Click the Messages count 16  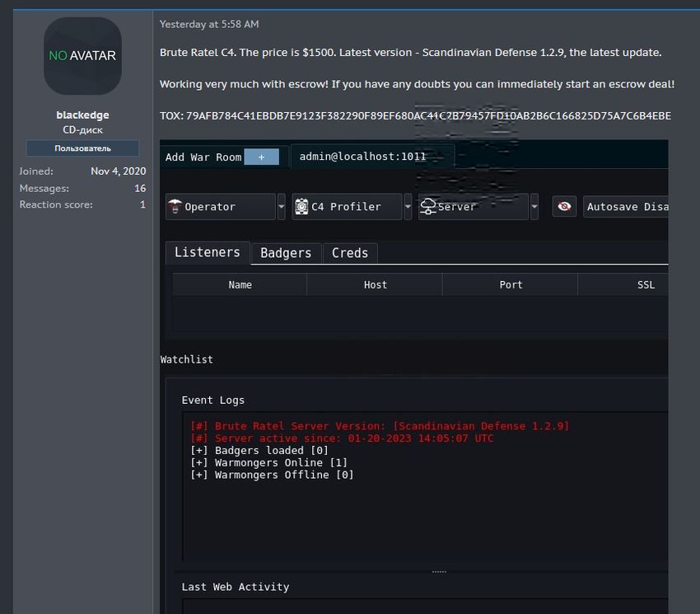(x=140, y=188)
